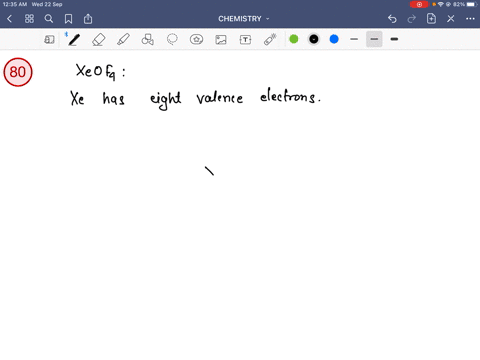The height and width of the screenshot is (360, 480).
Task: Activate the Laser pointer tool
Action: pyautogui.click(x=270, y=39)
